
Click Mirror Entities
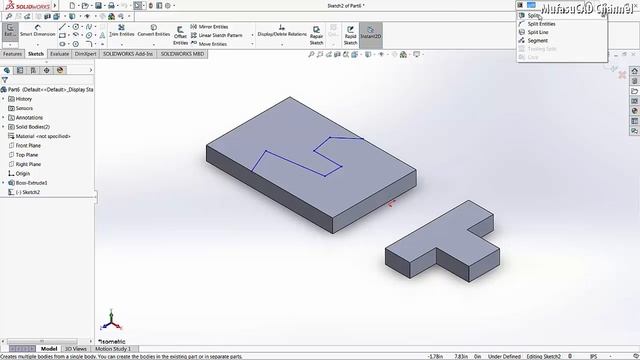click(x=209, y=27)
